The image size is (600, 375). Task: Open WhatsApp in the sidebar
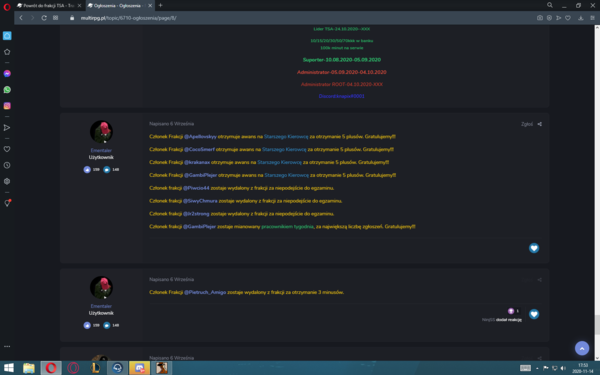7,90
